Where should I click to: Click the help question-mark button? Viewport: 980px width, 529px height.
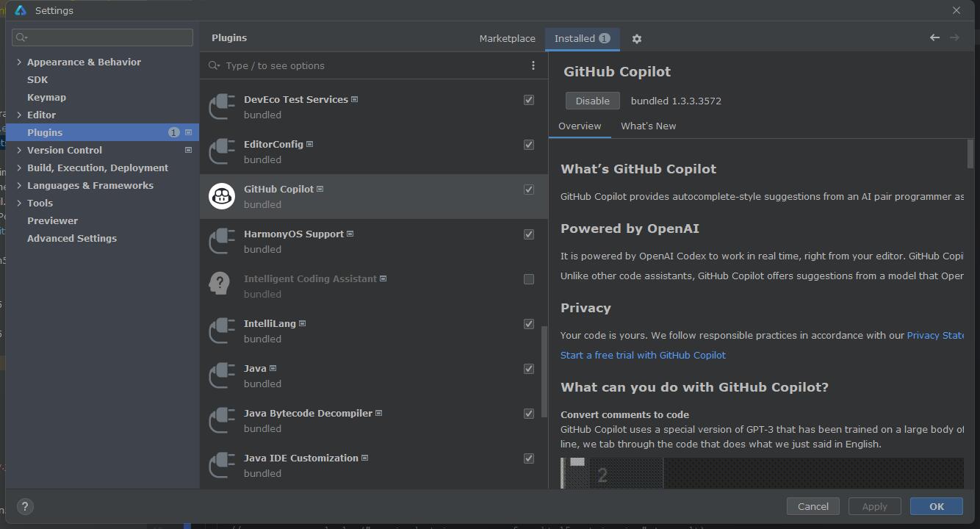click(25, 506)
